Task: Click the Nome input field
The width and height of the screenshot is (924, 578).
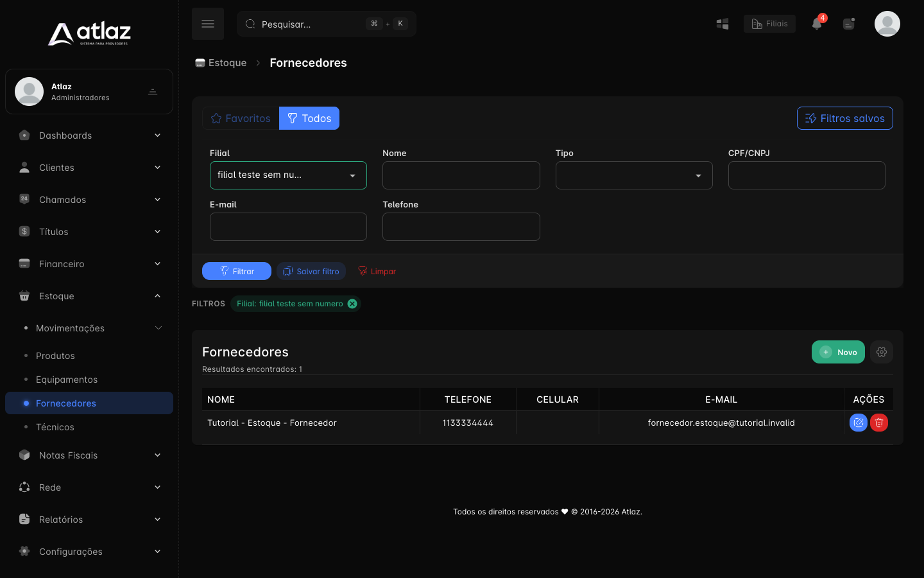Action: [461, 175]
